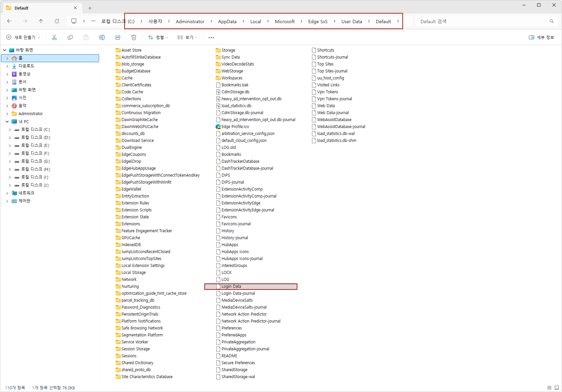Viewport: 562px width, 392px height.
Task: Close the Default tab
Action: pos(76,8)
